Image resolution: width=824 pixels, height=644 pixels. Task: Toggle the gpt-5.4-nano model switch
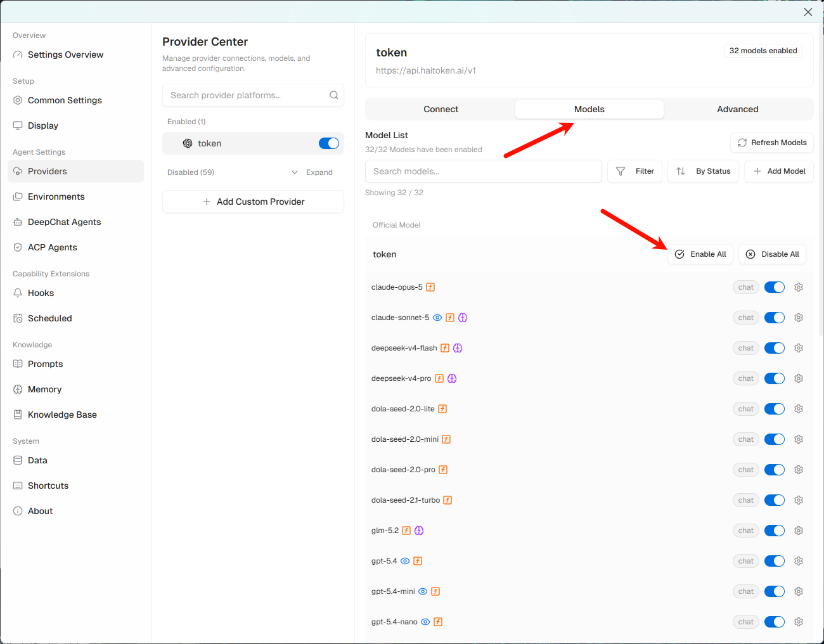click(775, 622)
